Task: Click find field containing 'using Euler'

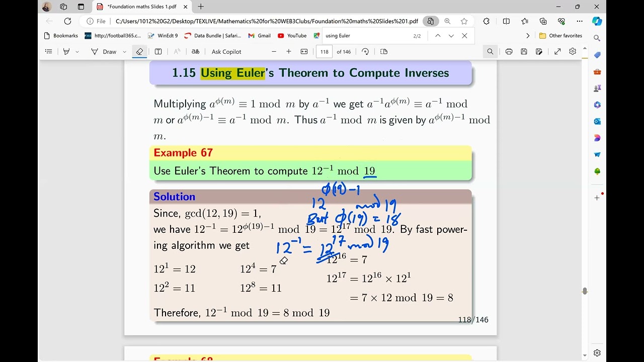Action: click(x=366, y=36)
